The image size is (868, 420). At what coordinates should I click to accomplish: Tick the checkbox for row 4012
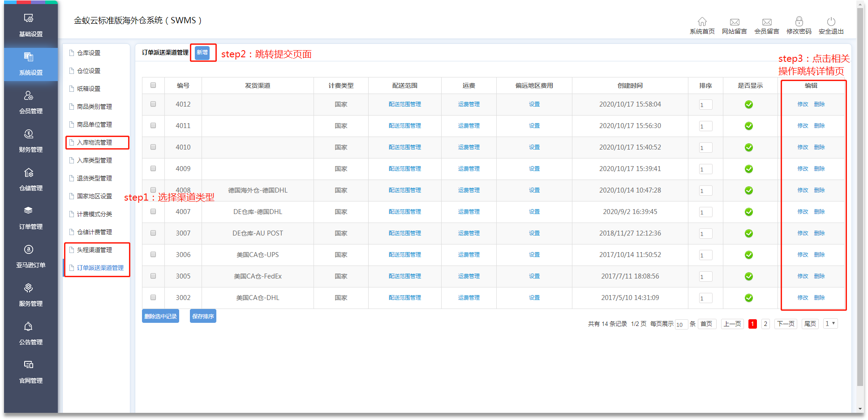[x=153, y=104]
